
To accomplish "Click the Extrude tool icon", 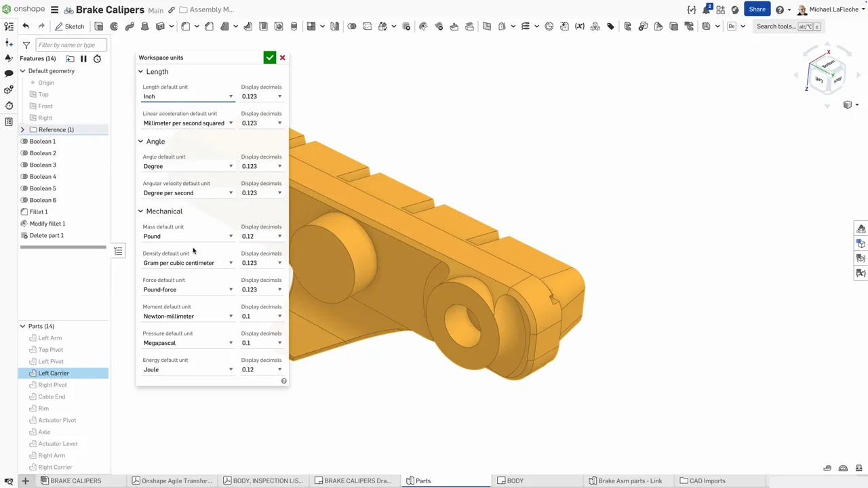I will point(99,26).
